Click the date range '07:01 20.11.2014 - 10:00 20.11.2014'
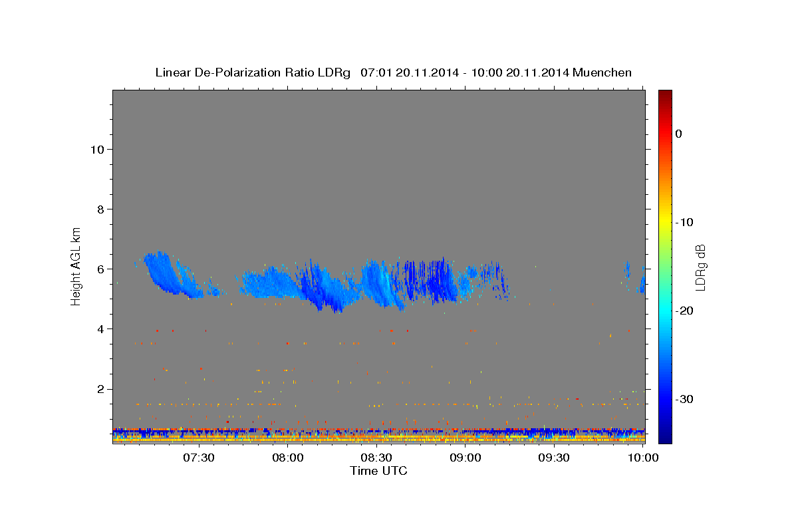Screen dimensions: 798x532 [x=464, y=72]
